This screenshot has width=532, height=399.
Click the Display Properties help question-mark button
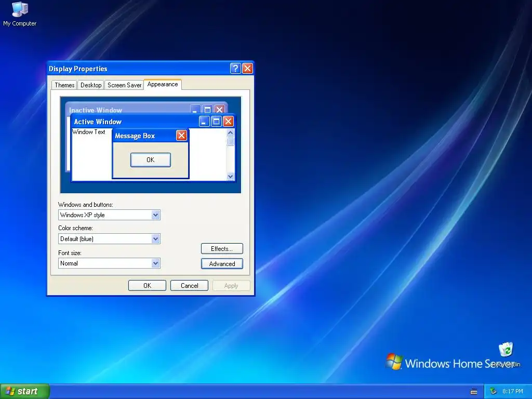point(235,69)
